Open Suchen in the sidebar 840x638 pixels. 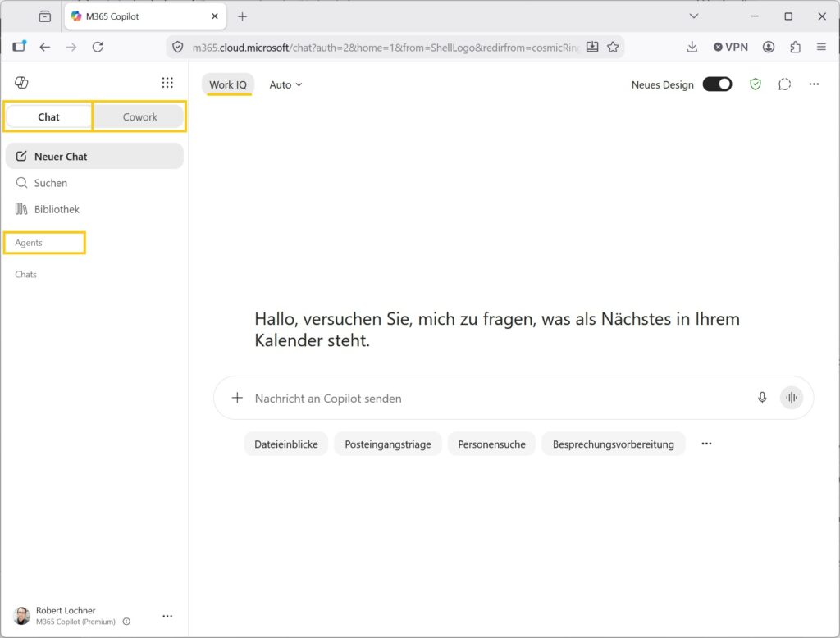click(x=94, y=183)
